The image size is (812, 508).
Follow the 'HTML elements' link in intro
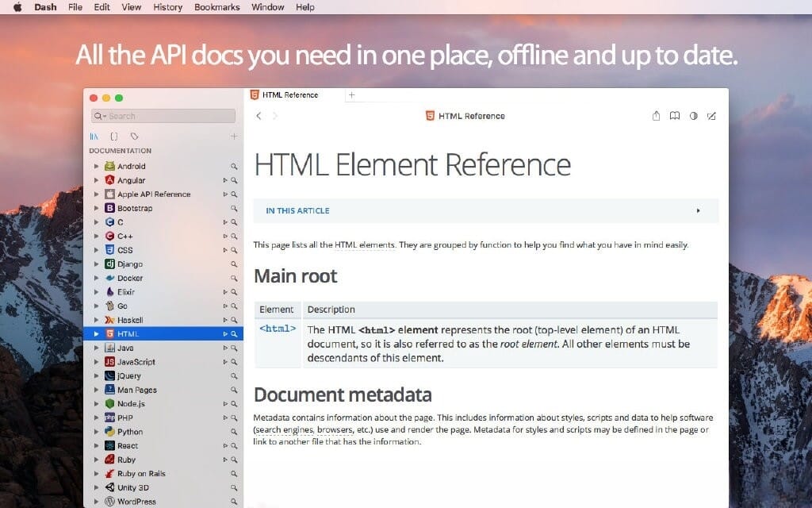365,245
